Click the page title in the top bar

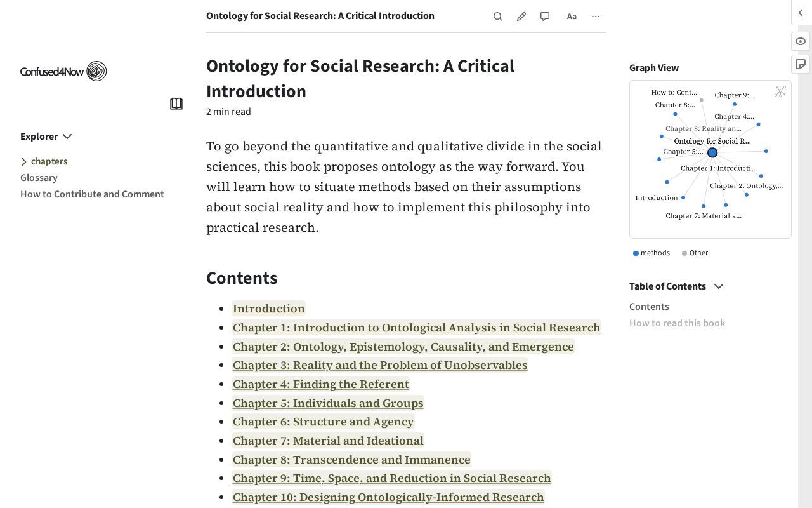click(320, 16)
